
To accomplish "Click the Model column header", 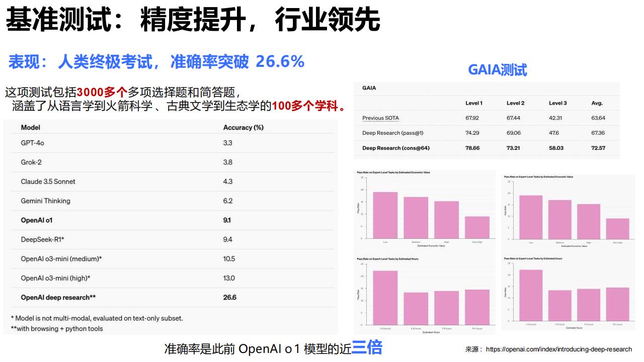I will (x=31, y=128).
